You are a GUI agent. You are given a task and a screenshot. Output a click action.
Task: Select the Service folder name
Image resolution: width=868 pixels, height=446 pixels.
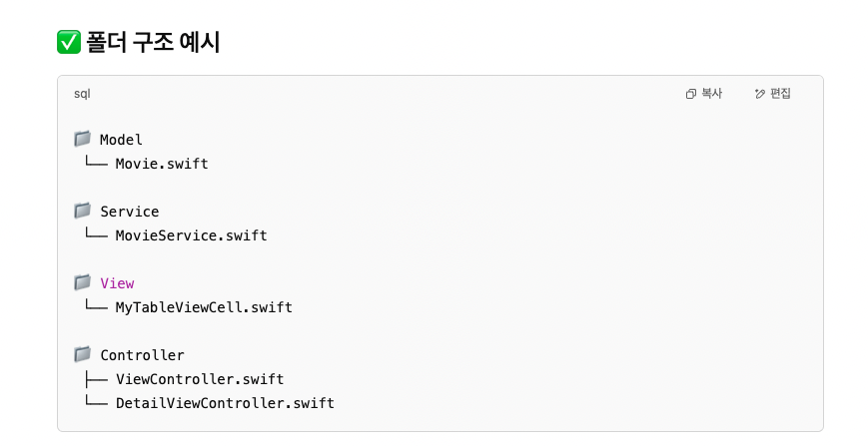click(x=129, y=212)
